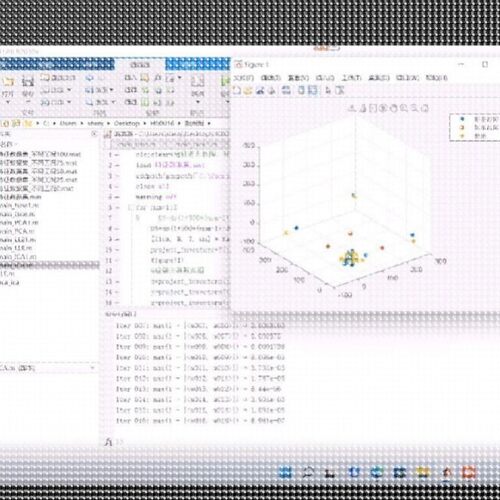This screenshot has width=500, height=500.
Task: Open the File menu in Figure 1
Action: (x=243, y=78)
